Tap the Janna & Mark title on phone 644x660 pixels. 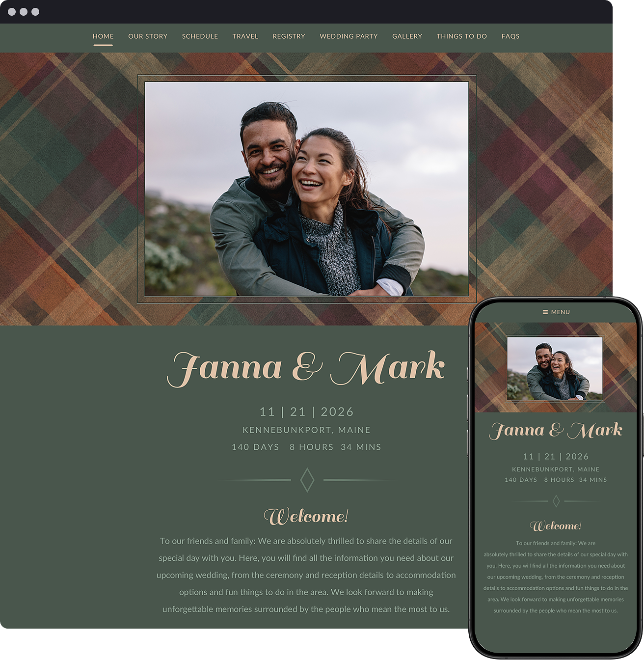coord(556,431)
